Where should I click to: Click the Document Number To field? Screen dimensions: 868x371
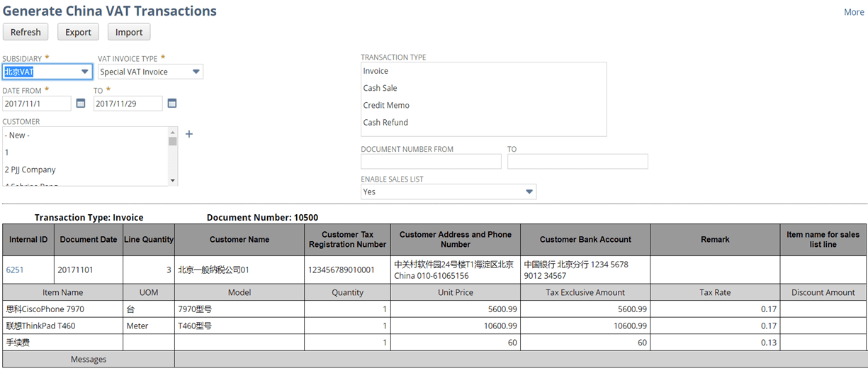[577, 162]
